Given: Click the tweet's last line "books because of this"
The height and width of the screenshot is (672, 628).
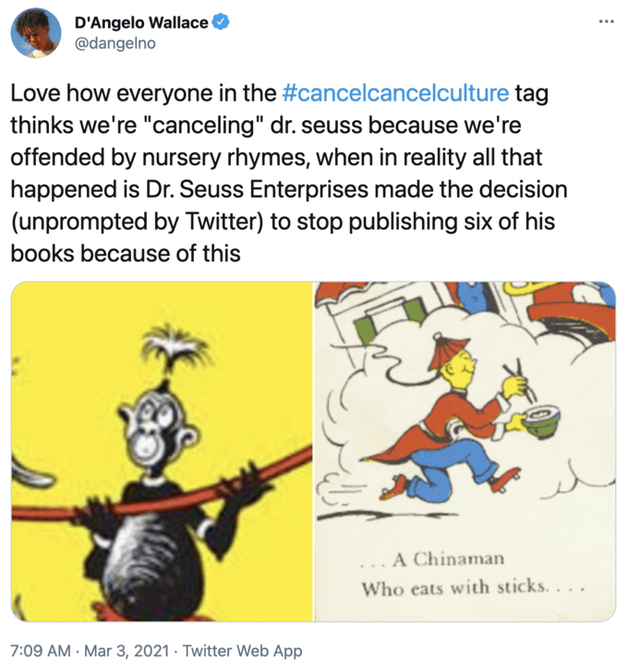Looking at the screenshot, I should [126, 252].
